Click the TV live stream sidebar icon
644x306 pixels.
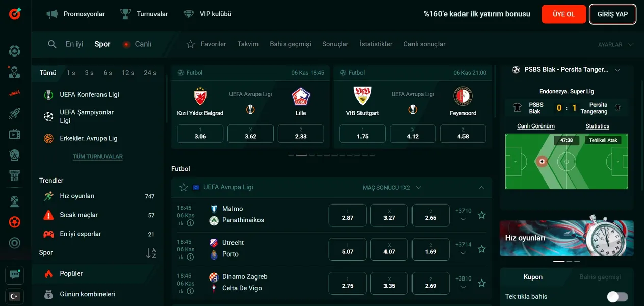click(x=15, y=134)
